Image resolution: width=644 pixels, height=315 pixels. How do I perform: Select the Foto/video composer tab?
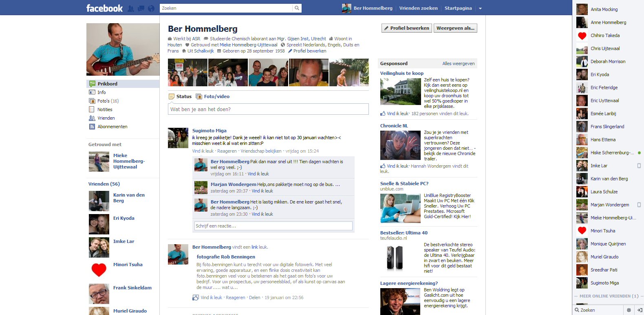tap(213, 96)
